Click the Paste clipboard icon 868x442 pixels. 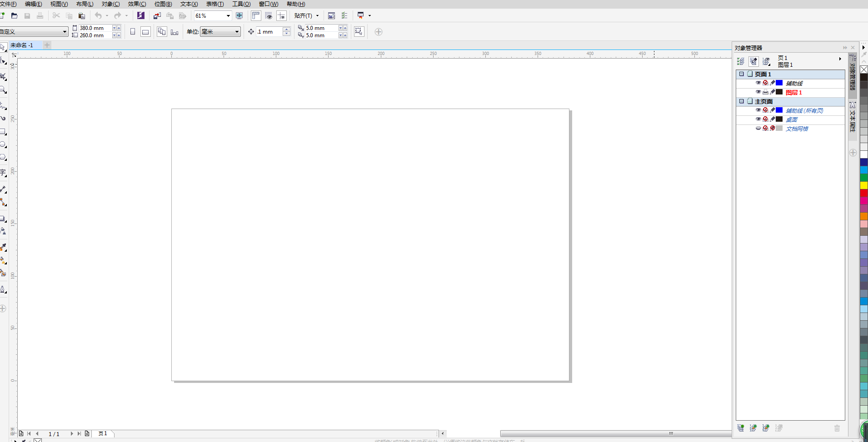tap(82, 16)
